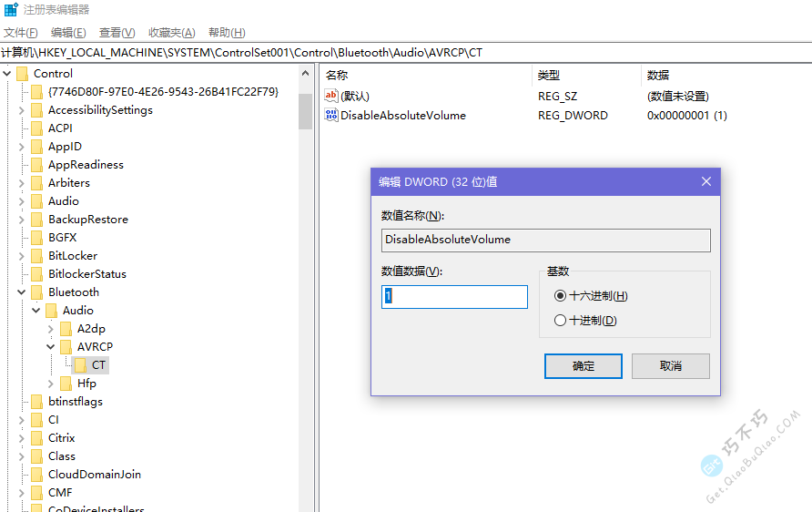Click the CMF folder icon
The width and height of the screenshot is (812, 512).
click(x=36, y=493)
